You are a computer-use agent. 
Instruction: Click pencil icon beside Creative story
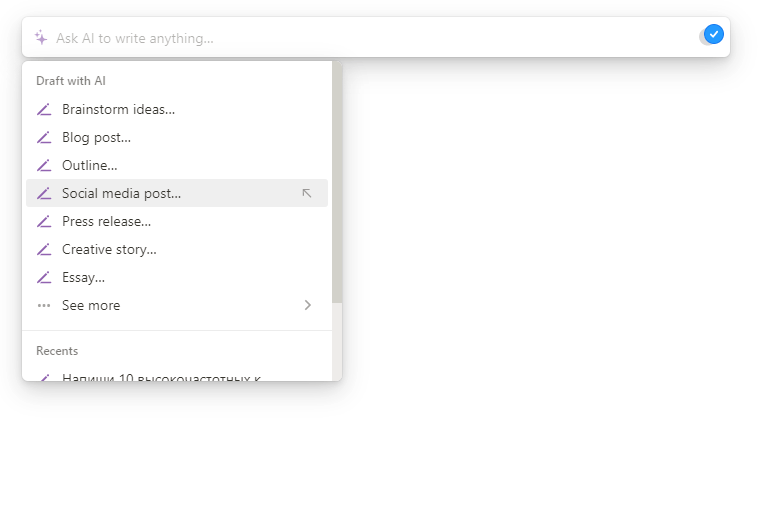pos(44,249)
